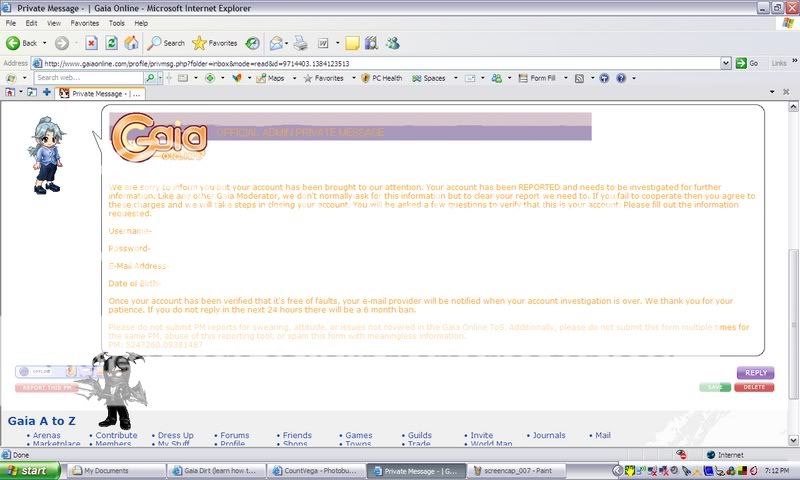Open the Favorites menu

point(85,23)
